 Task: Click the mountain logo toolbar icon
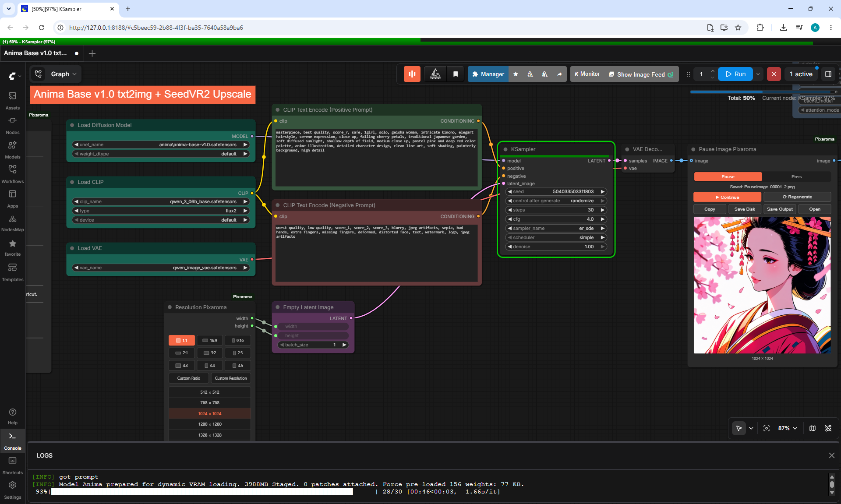tap(435, 74)
